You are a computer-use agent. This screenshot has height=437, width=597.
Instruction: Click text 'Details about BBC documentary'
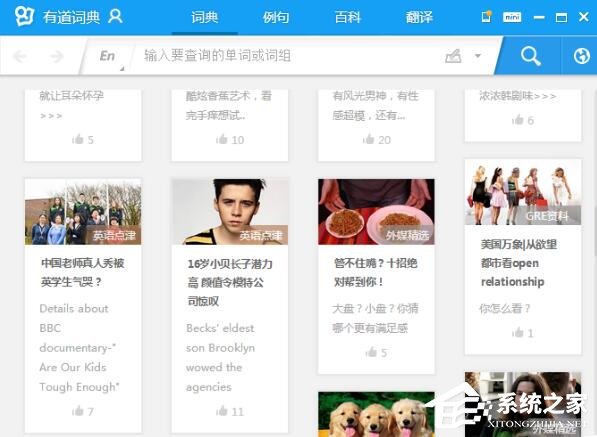point(78,328)
